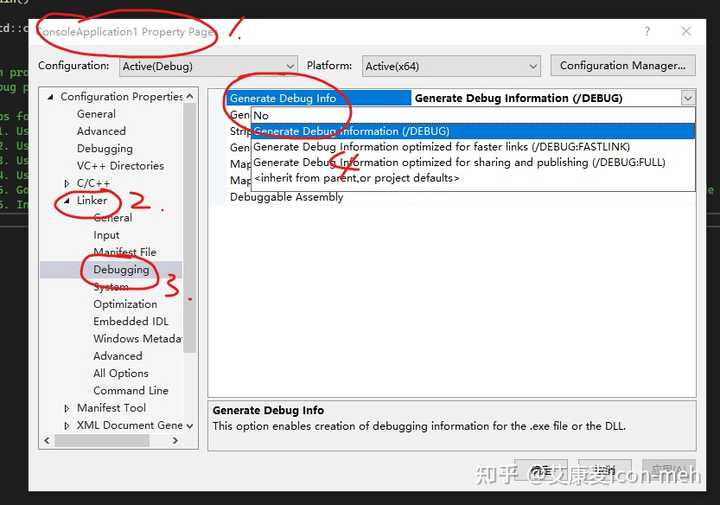Choose No in the dropdown list
The width and height of the screenshot is (720, 505).
tap(473, 116)
